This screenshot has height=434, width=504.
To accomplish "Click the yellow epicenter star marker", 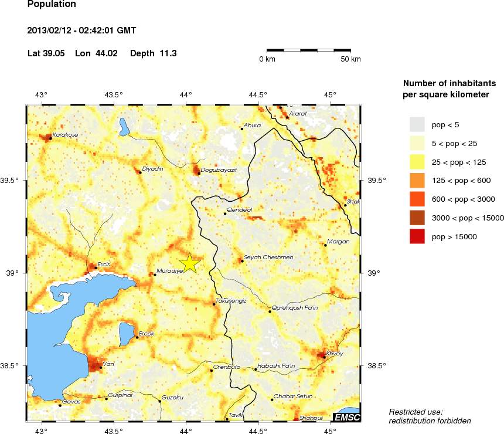I will coord(189,264).
